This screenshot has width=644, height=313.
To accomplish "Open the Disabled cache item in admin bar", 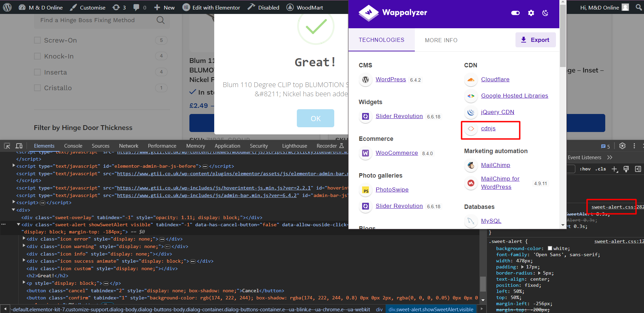I will (264, 7).
